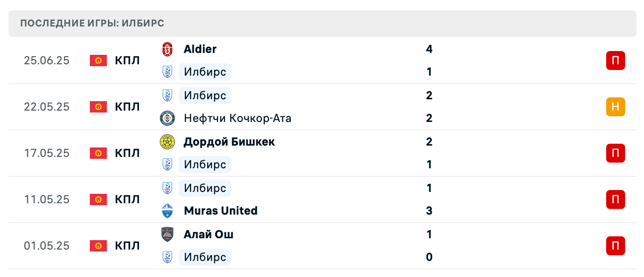Open the Алай Ош team link
The height and width of the screenshot is (277, 644).
click(209, 234)
